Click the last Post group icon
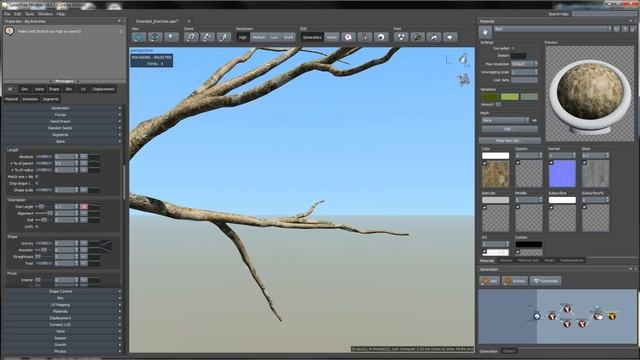 (450, 37)
